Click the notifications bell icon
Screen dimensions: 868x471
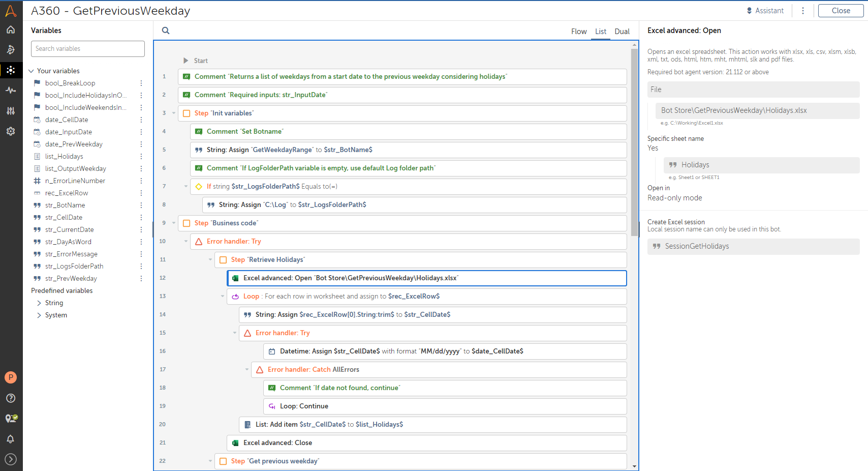[x=11, y=439]
